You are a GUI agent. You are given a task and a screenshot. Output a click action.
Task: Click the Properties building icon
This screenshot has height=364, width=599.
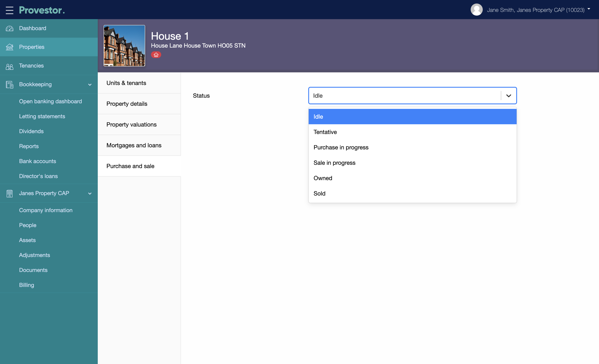[x=10, y=47]
